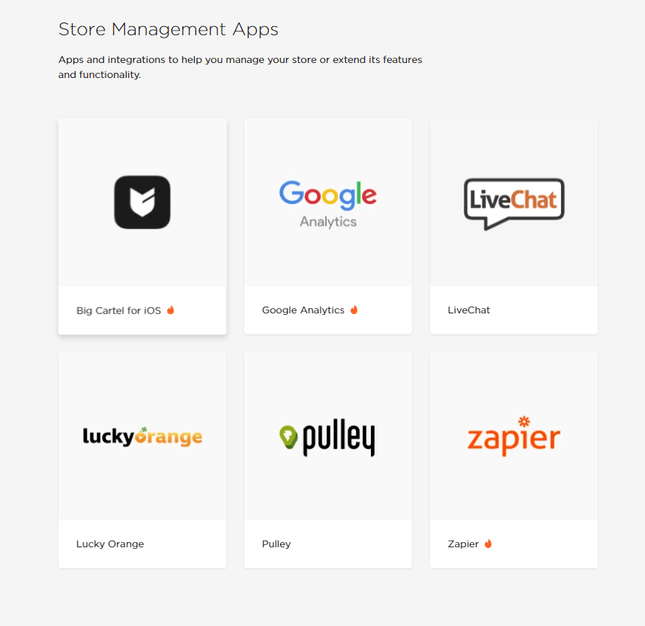Open the Pulley text label
645x626 pixels.
pos(276,544)
